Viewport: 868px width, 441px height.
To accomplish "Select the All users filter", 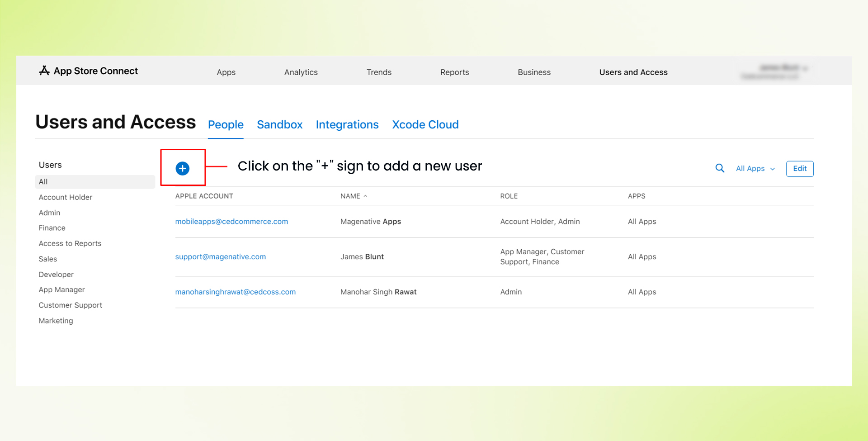I will [95, 182].
